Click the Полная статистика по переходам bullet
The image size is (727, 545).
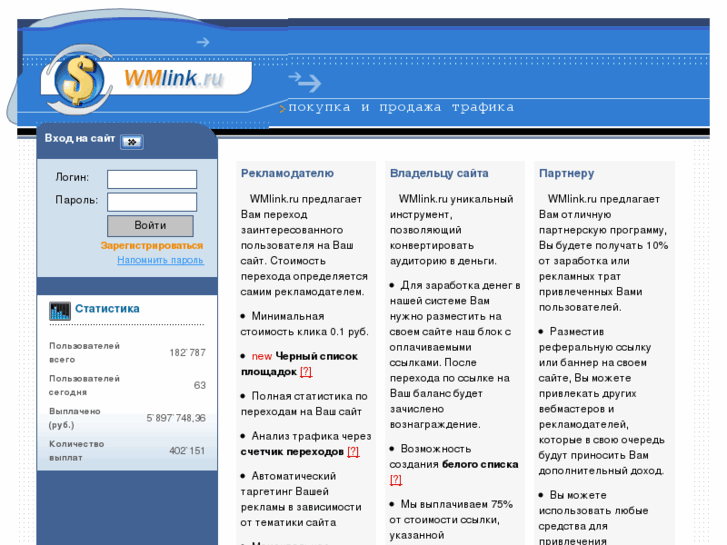304,404
